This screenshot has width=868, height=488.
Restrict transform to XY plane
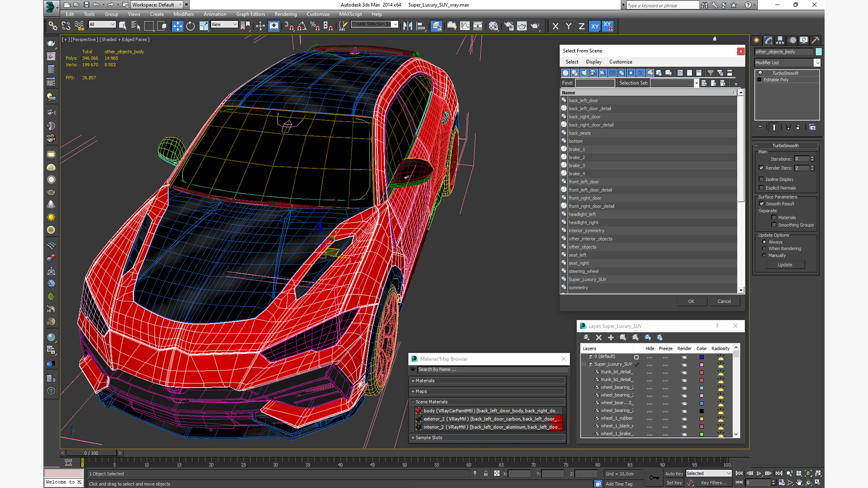coord(594,26)
